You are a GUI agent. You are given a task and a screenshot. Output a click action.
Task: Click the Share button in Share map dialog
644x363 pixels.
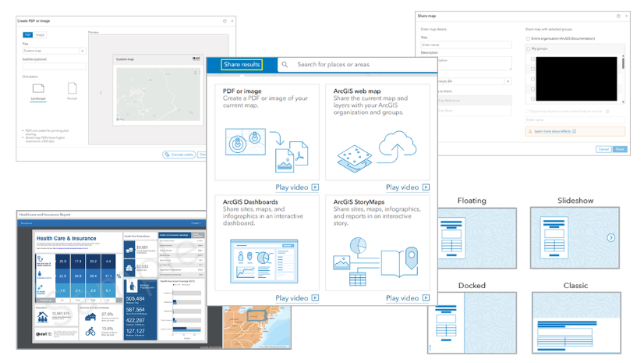[620, 149]
